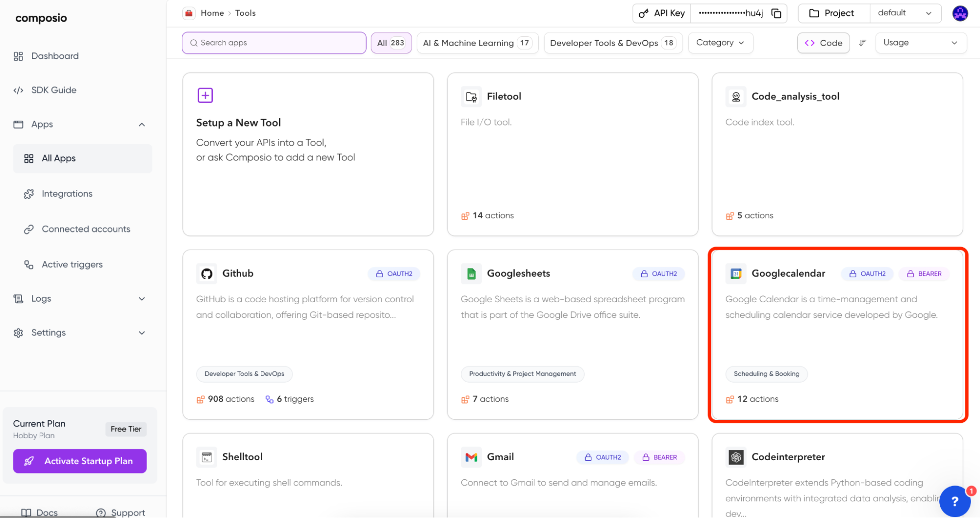Select the All 283 filter tab
The width and height of the screenshot is (980, 518).
[391, 43]
